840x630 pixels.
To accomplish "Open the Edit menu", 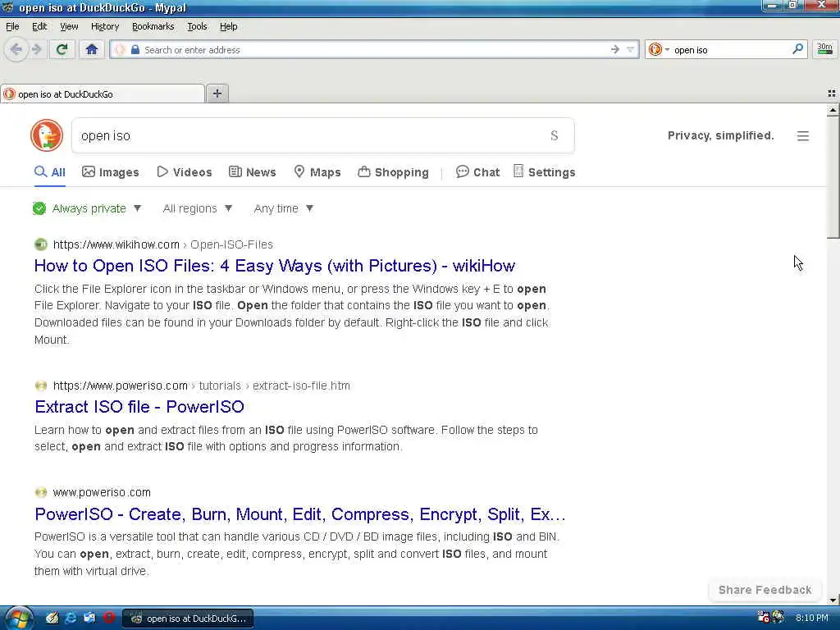I will [x=39, y=26].
